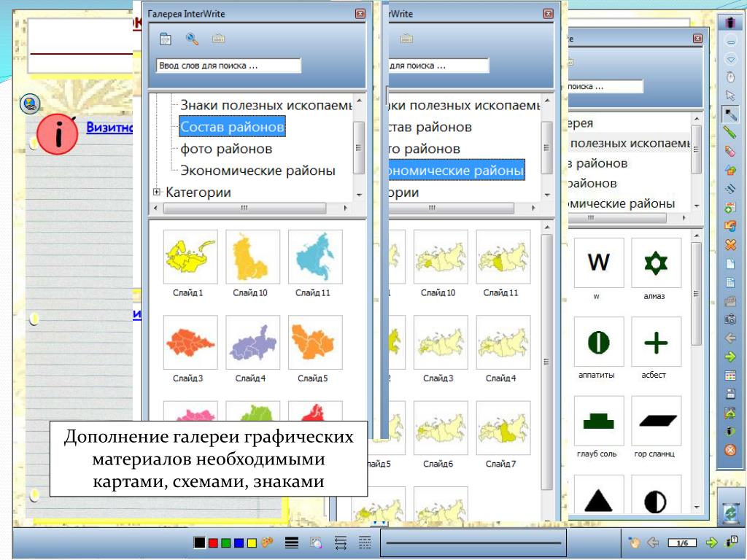Screen dimensions: 747x560
Task: Click gallery contents view icon
Action: coord(166,39)
